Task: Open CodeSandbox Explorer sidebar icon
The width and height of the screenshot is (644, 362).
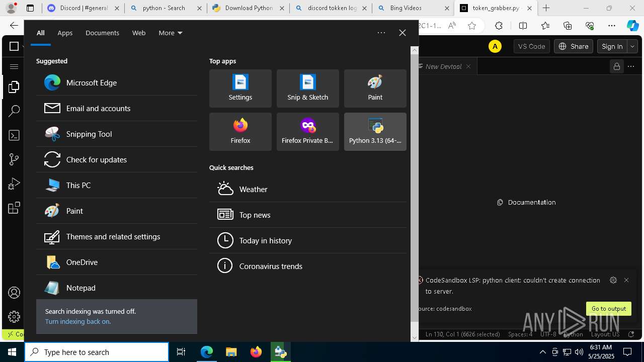Action: [14, 87]
